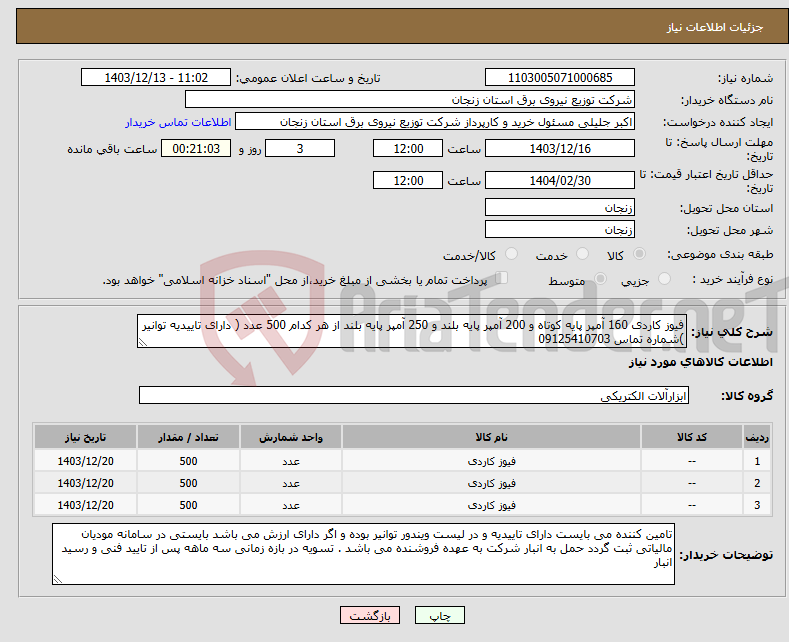Viewport: 789px width, 642px height.
Task: Click quantity 500 in row 2
Action: point(188,483)
